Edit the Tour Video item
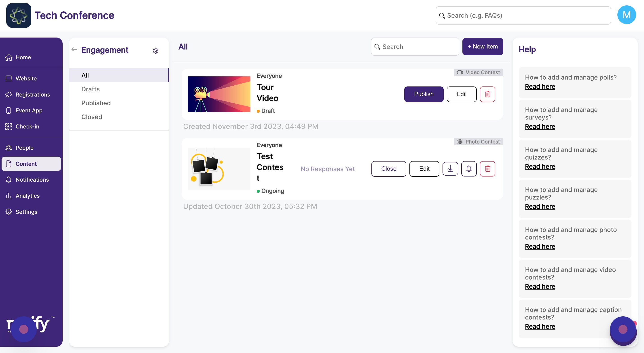644x353 pixels. pos(461,94)
